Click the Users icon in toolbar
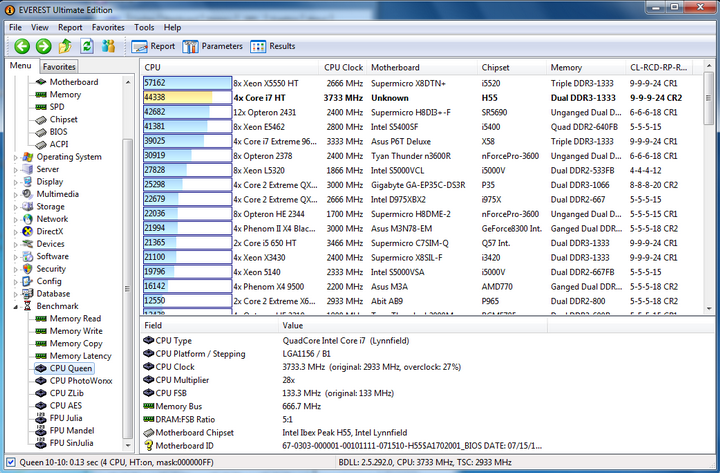This screenshot has height=473, width=720. (109, 46)
